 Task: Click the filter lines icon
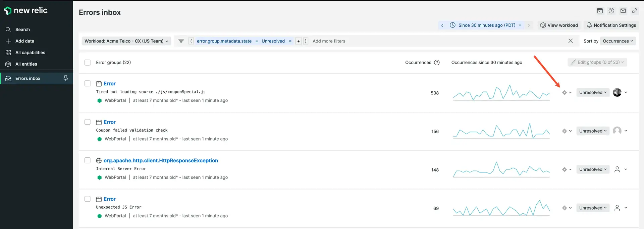click(181, 41)
